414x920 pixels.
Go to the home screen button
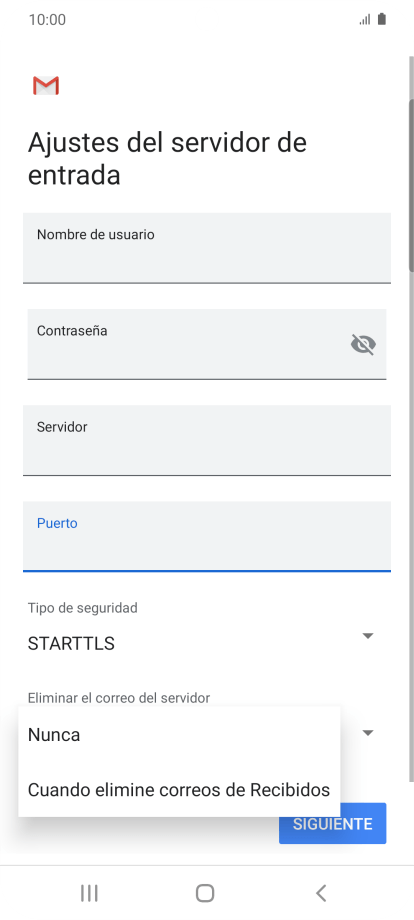point(205,893)
